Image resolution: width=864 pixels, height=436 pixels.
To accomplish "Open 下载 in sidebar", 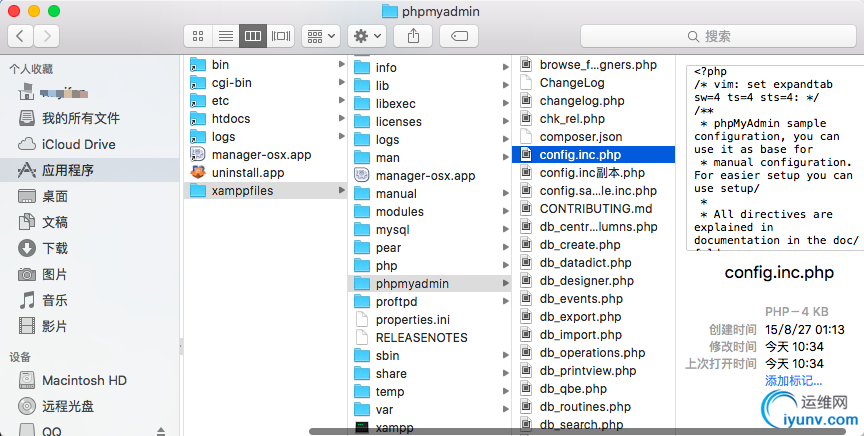I will 89,248.
